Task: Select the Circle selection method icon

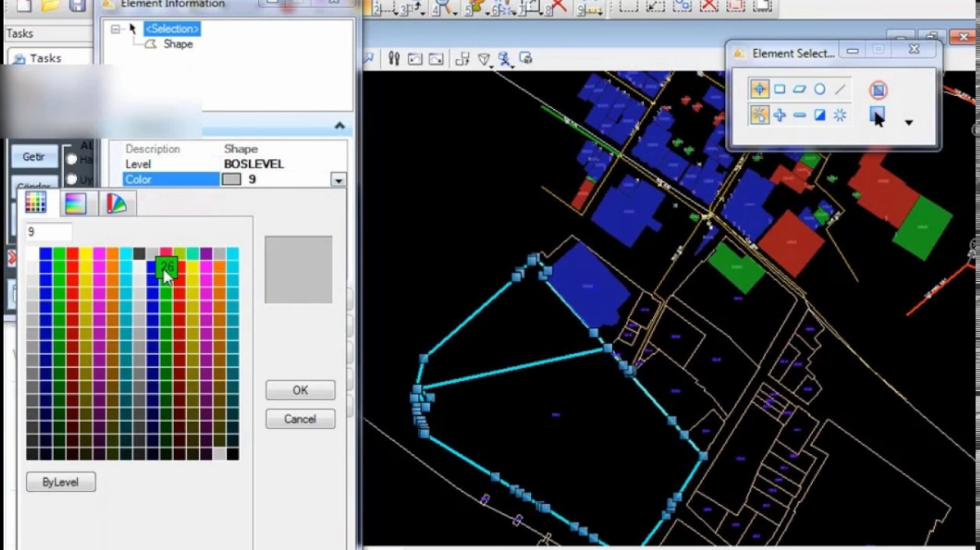Action: [x=819, y=89]
